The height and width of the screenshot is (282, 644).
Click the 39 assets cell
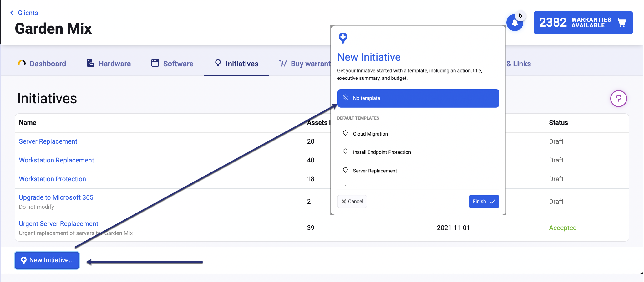pyautogui.click(x=311, y=228)
